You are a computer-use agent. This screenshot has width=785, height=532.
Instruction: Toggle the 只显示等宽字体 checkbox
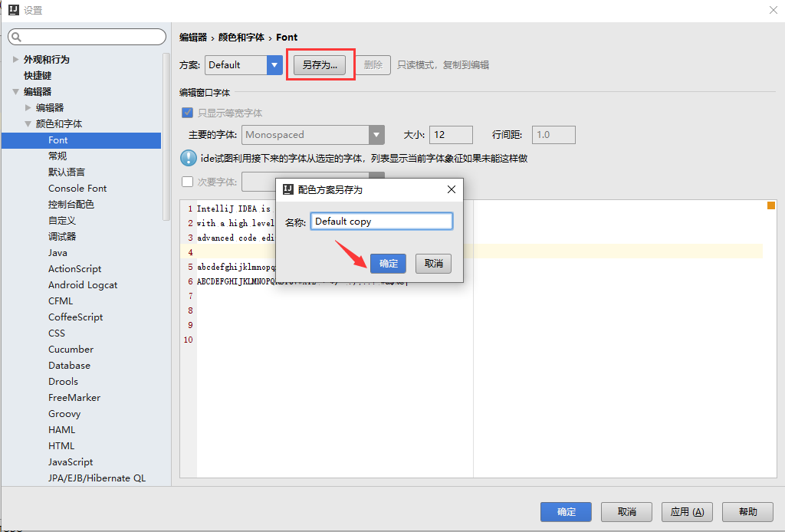point(187,113)
